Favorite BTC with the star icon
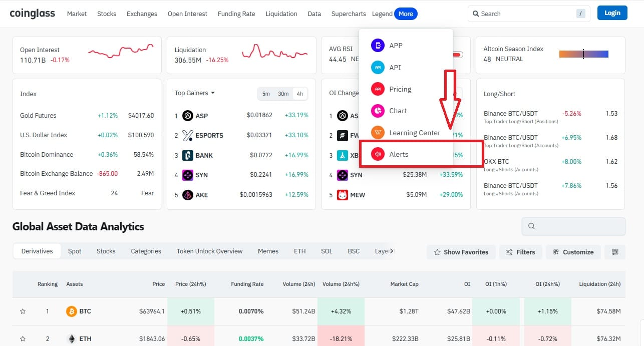 [x=23, y=311]
